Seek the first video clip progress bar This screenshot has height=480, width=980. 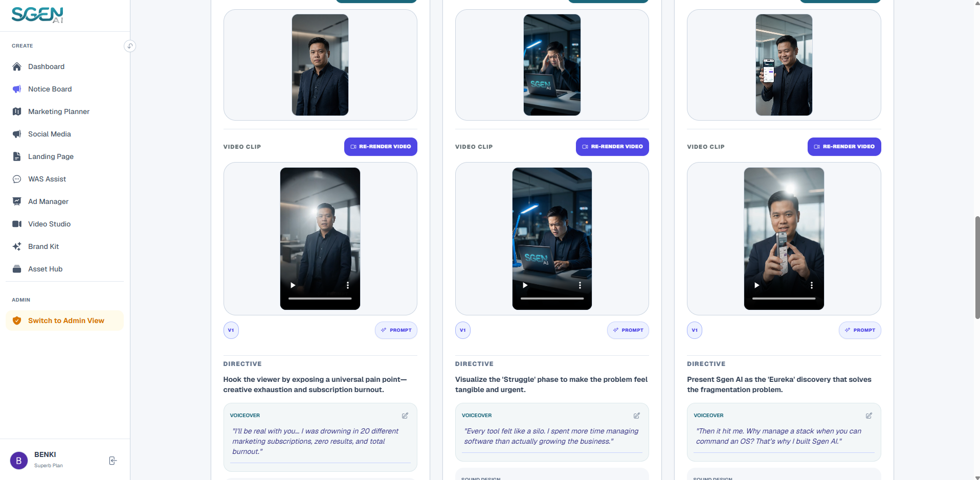tap(320, 299)
